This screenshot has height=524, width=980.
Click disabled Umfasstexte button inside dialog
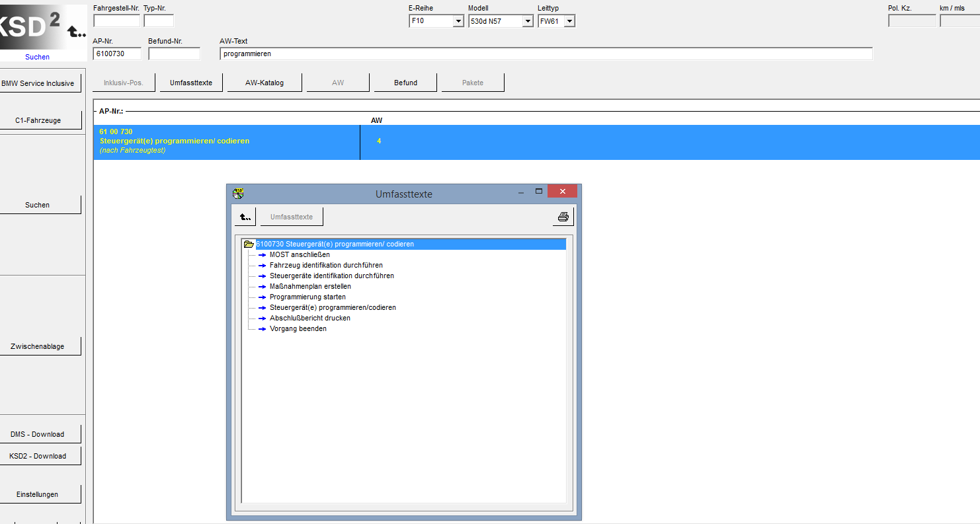click(292, 217)
